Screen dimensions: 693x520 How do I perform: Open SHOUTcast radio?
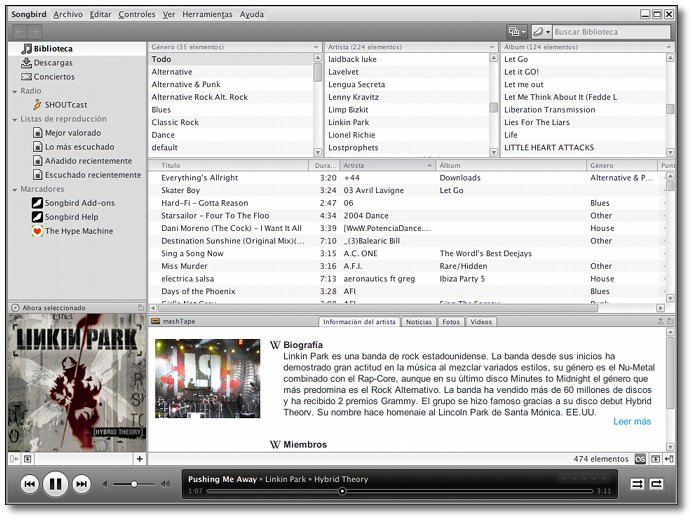(60, 105)
